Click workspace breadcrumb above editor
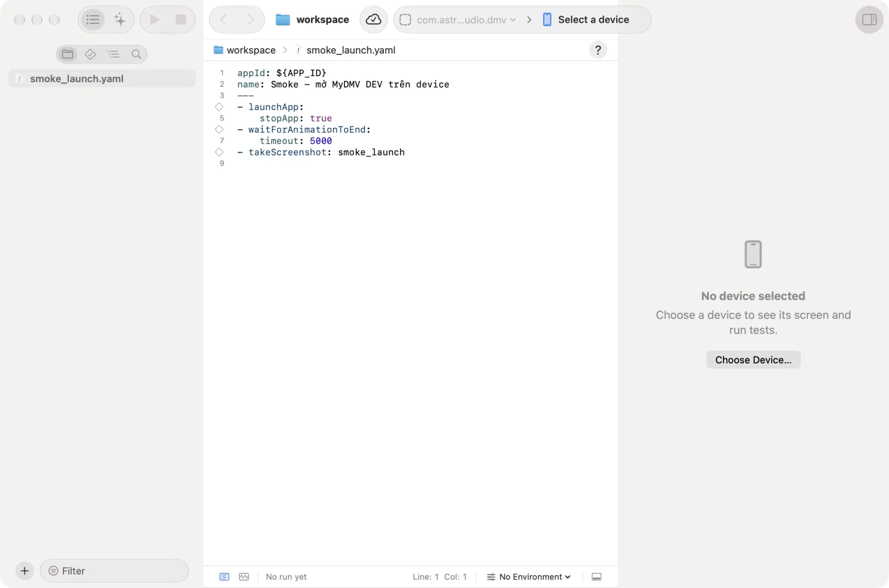This screenshot has width=889, height=588. (244, 50)
